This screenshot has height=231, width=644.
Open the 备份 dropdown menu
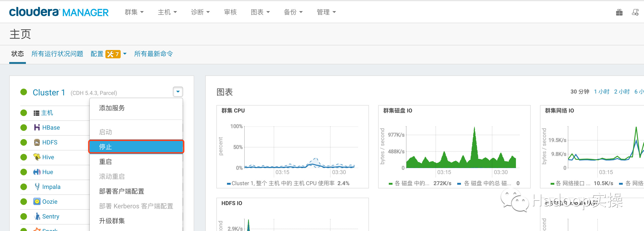coord(293,12)
